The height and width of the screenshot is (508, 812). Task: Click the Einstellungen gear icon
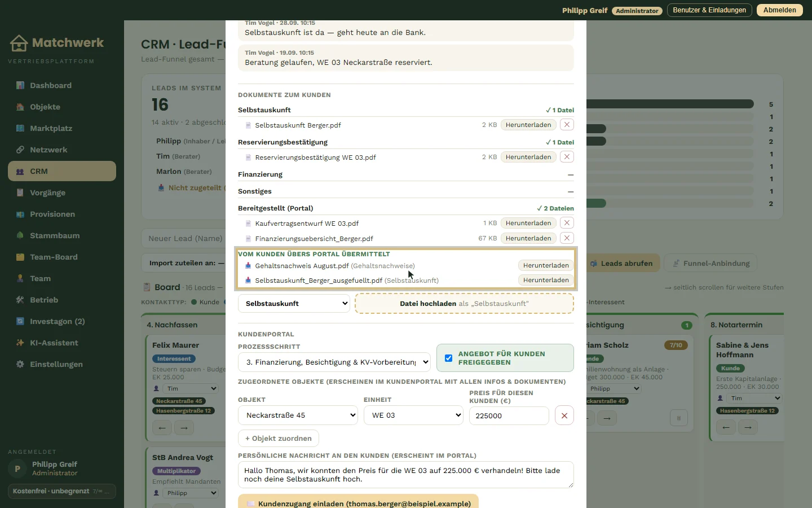tap(20, 364)
